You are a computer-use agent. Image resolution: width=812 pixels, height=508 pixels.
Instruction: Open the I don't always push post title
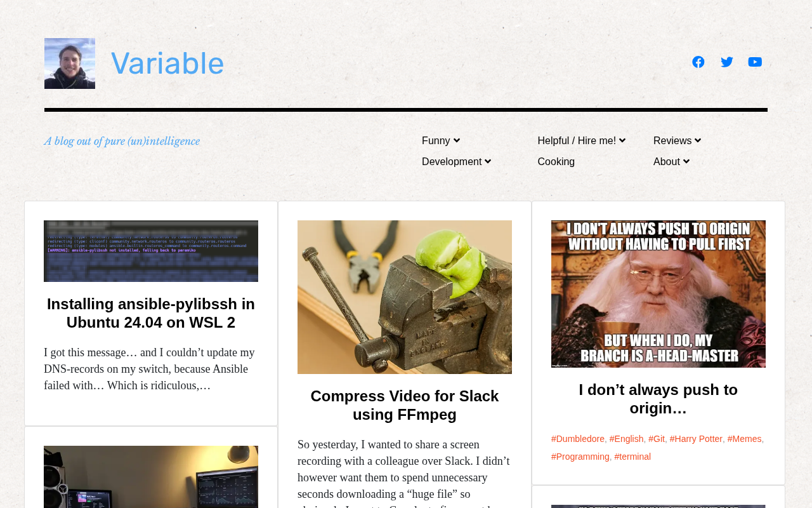tap(658, 399)
